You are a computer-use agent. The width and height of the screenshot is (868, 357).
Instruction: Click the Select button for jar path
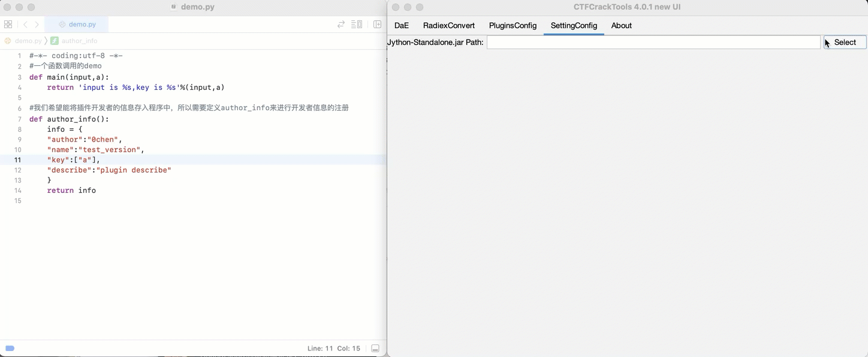(845, 42)
